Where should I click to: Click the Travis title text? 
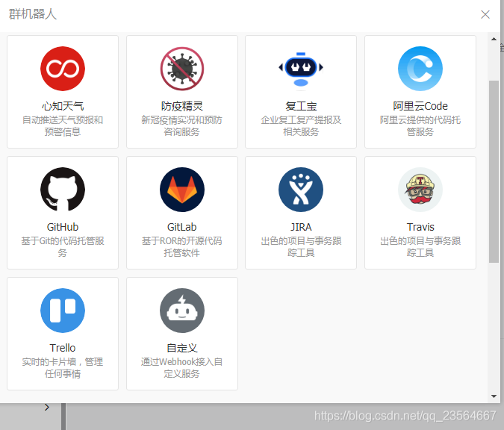pos(420,227)
